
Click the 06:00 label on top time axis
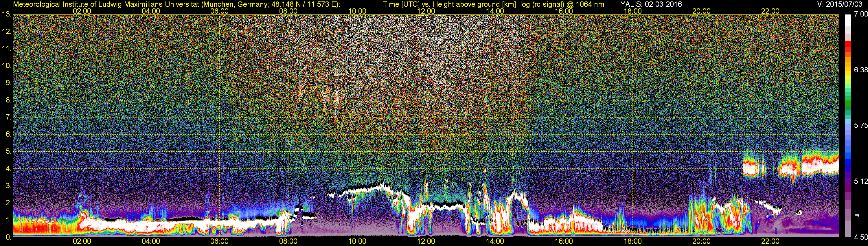[219, 11]
